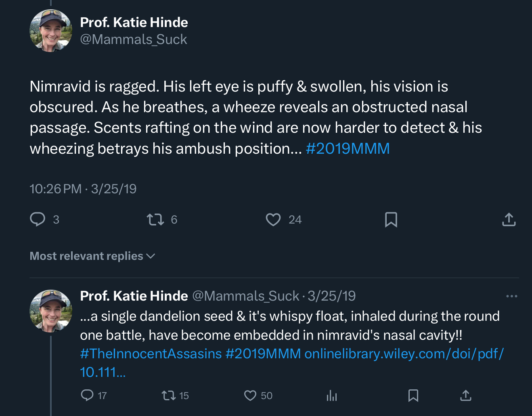Share the main tweet via share icon
Viewport: 532px width, 416px height.
pyautogui.click(x=509, y=219)
